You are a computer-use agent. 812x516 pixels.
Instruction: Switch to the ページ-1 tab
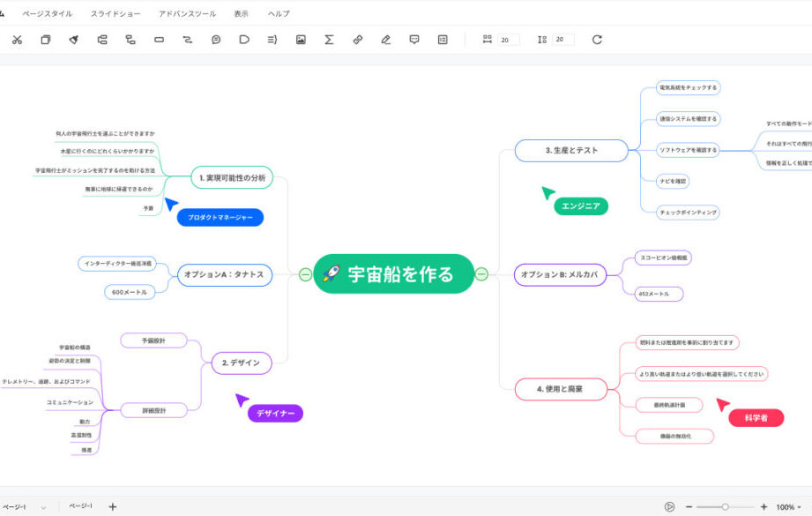[81, 506]
